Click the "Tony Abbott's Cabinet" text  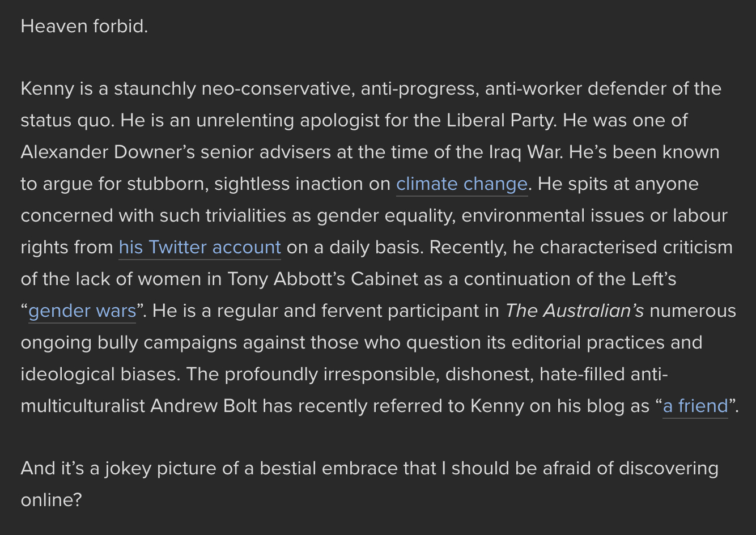tap(322, 279)
